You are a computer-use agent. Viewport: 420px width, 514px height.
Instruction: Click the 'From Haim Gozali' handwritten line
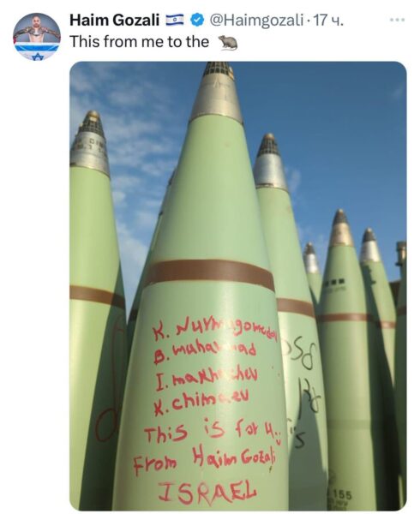pyautogui.click(x=205, y=461)
